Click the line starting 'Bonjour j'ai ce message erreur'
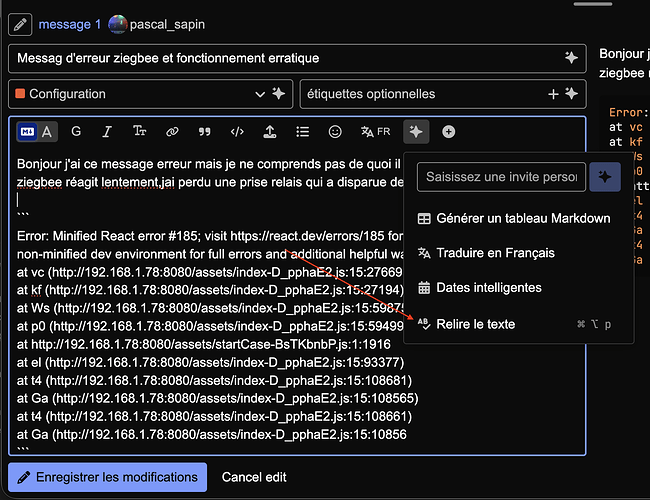The width and height of the screenshot is (650, 500). 209,164
